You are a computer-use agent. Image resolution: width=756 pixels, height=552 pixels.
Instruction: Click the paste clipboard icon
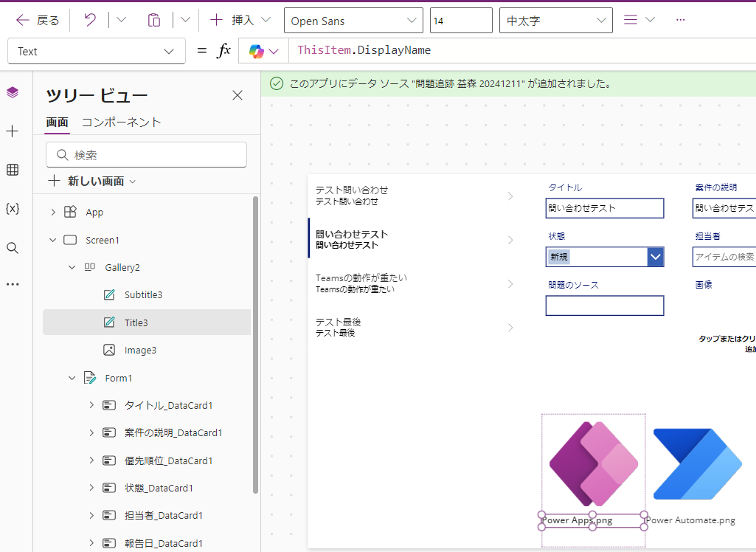coord(154,20)
